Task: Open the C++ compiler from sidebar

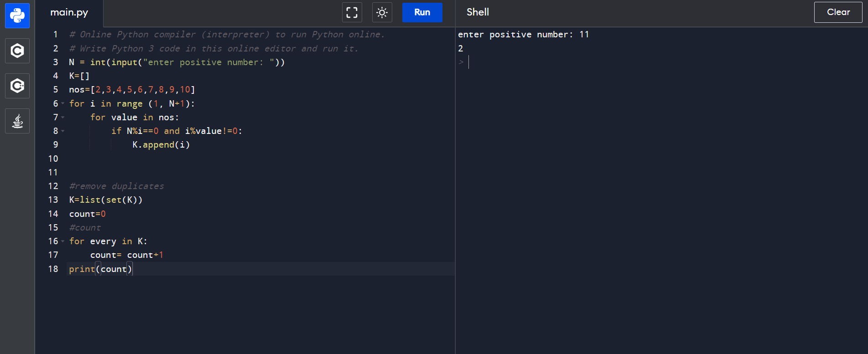Action: point(17,86)
